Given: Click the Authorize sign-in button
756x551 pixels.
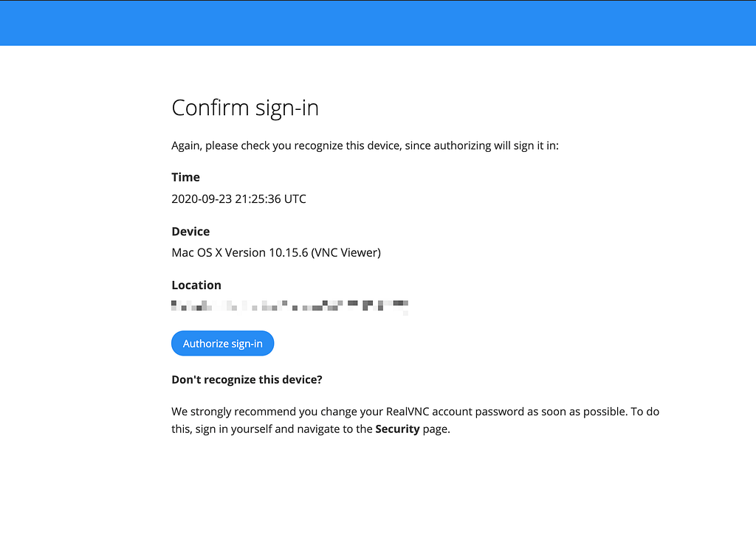Looking at the screenshot, I should [x=222, y=344].
